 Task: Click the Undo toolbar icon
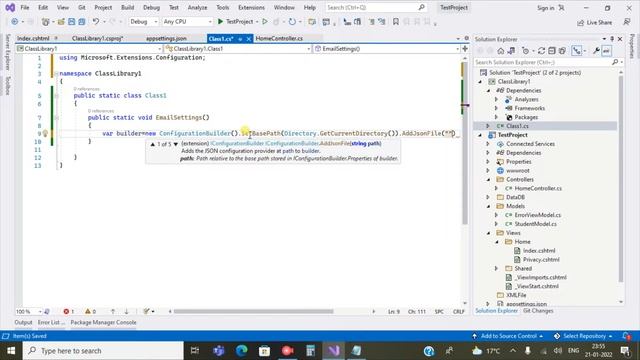[96, 22]
